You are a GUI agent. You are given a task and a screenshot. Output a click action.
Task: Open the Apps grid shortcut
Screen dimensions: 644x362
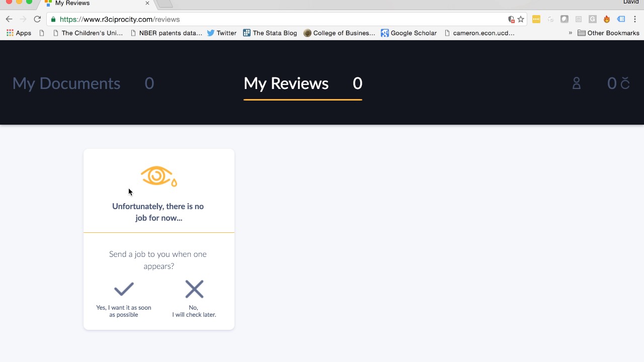pyautogui.click(x=19, y=33)
